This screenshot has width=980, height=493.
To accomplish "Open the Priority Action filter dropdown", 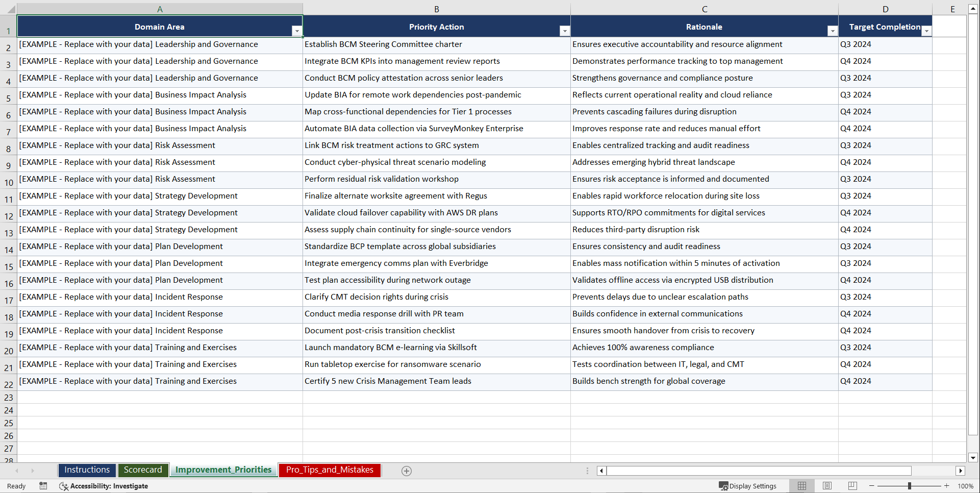I will click(565, 31).
